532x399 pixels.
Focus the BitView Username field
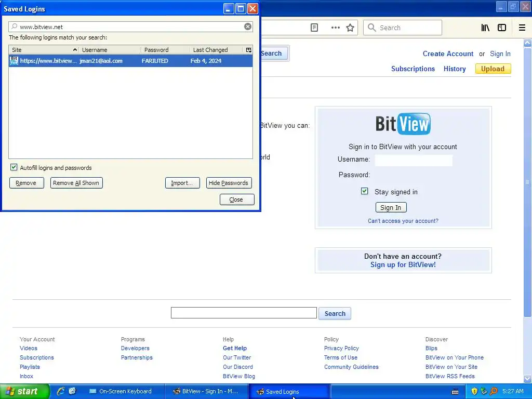tap(414, 160)
